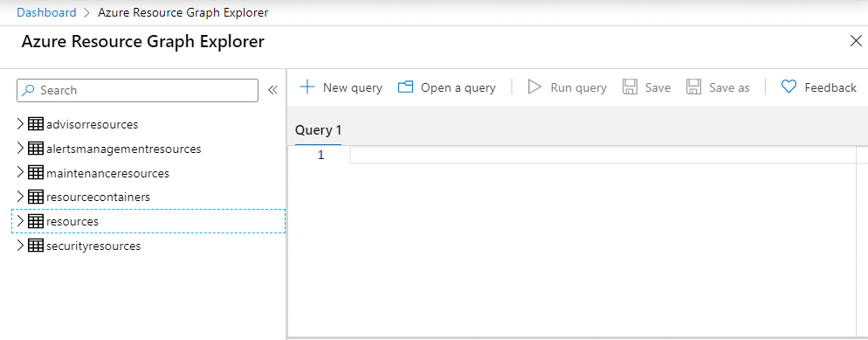The height and width of the screenshot is (340, 868).
Task: Select the maintenanceresources table name
Action: [108, 173]
